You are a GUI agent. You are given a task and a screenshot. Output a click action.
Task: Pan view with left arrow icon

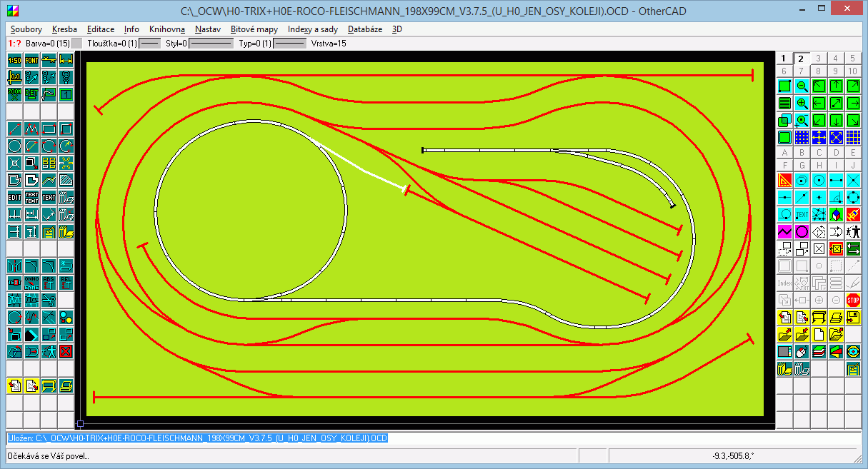pyautogui.click(x=819, y=103)
